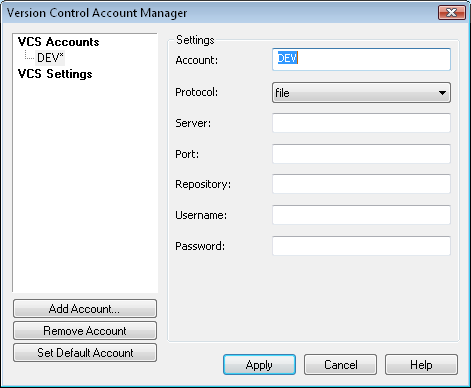Click Set Default Account button
This screenshot has height=388, width=471.
[x=85, y=353]
